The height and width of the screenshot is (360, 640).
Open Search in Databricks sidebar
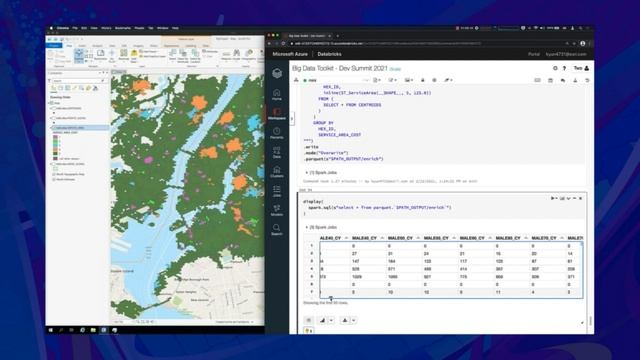(277, 229)
